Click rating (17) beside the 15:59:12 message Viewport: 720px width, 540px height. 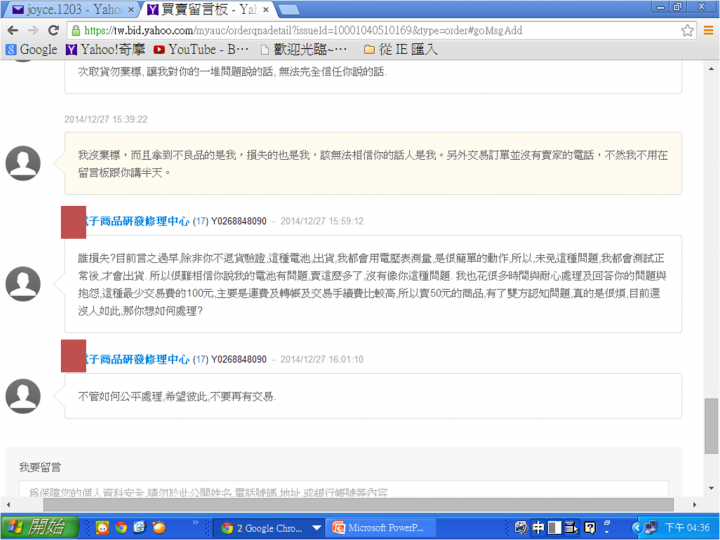[x=200, y=221]
